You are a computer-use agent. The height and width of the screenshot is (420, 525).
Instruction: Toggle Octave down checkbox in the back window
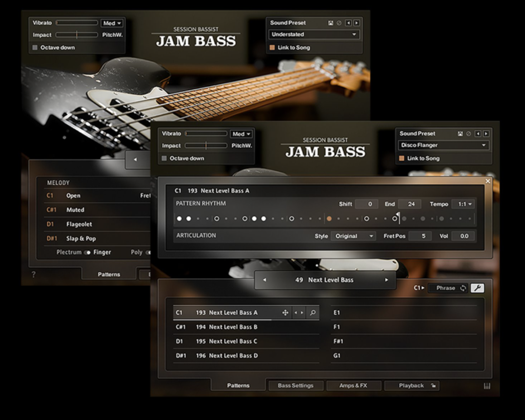click(x=35, y=48)
